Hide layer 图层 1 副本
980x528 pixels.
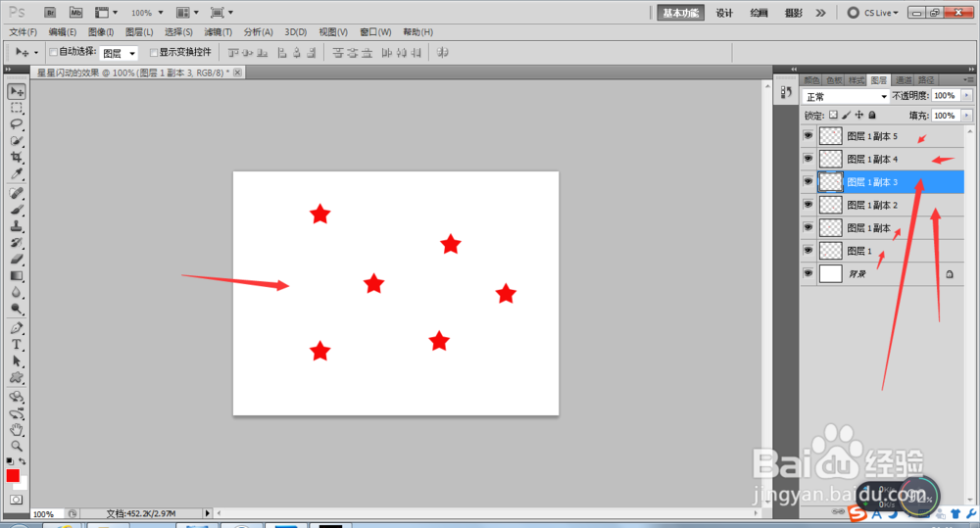tap(808, 227)
